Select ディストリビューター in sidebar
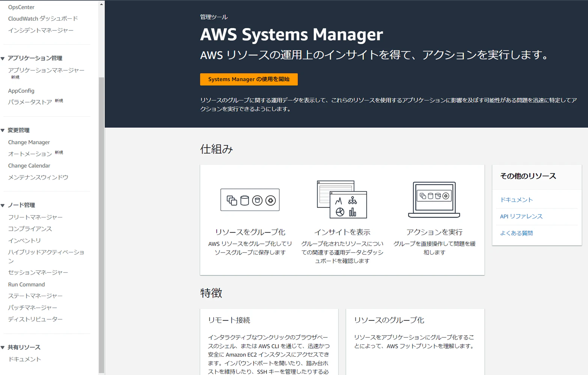588x375 pixels. click(35, 319)
